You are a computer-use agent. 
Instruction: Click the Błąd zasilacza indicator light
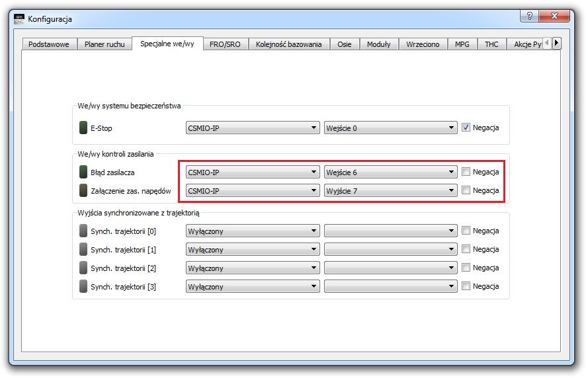pyautogui.click(x=83, y=172)
